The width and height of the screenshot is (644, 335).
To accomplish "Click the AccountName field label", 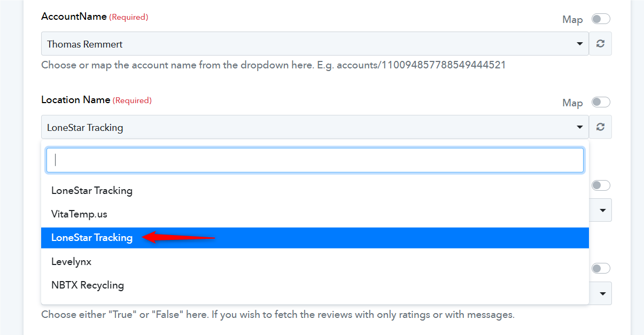I will tap(74, 17).
